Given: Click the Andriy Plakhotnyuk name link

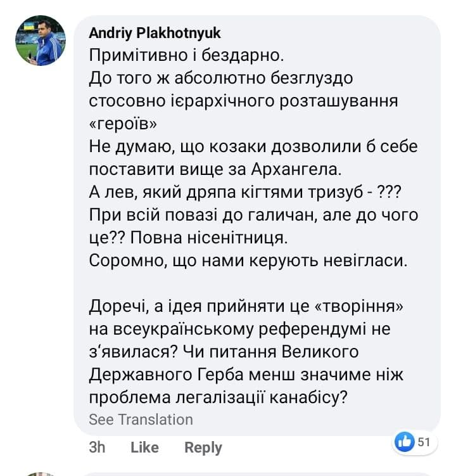Looking at the screenshot, I should pyautogui.click(x=155, y=33).
